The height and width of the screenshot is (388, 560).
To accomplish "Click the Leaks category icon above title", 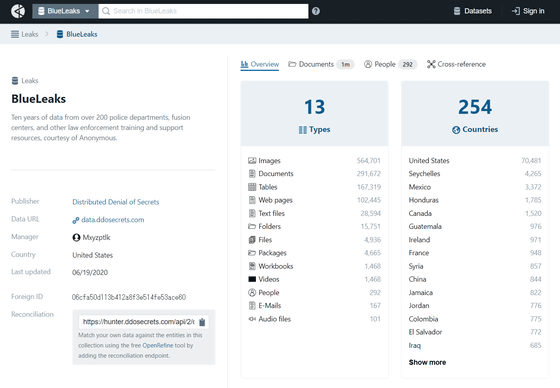I will coord(15,81).
